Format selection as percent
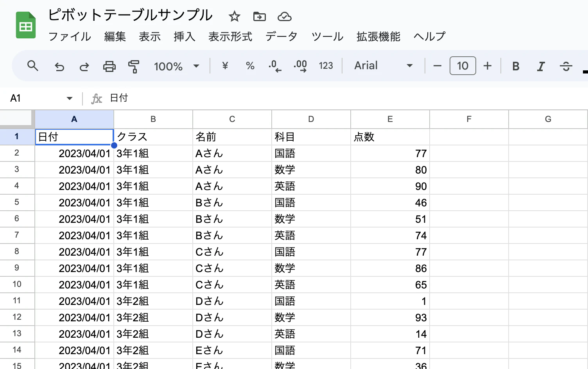This screenshot has height=369, width=588. click(x=250, y=66)
